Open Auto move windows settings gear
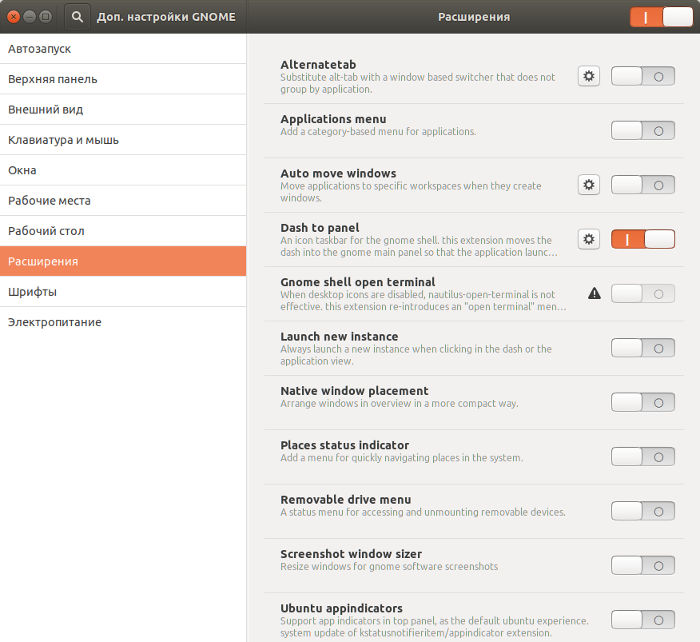Screen dimensions: 700x642 point(589,185)
